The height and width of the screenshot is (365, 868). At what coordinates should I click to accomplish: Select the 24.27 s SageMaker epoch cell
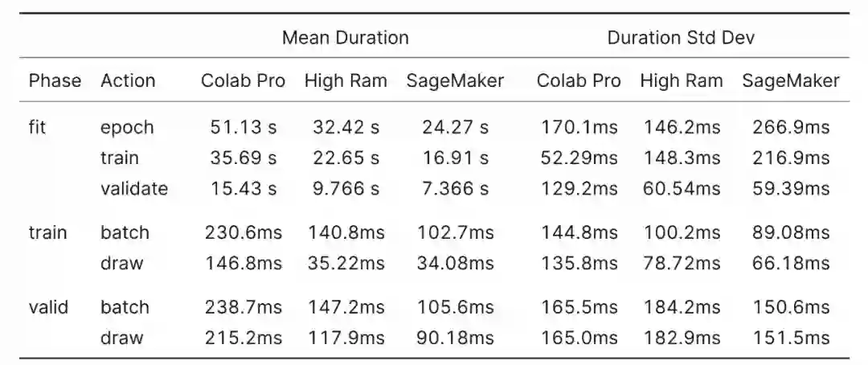coord(455,127)
